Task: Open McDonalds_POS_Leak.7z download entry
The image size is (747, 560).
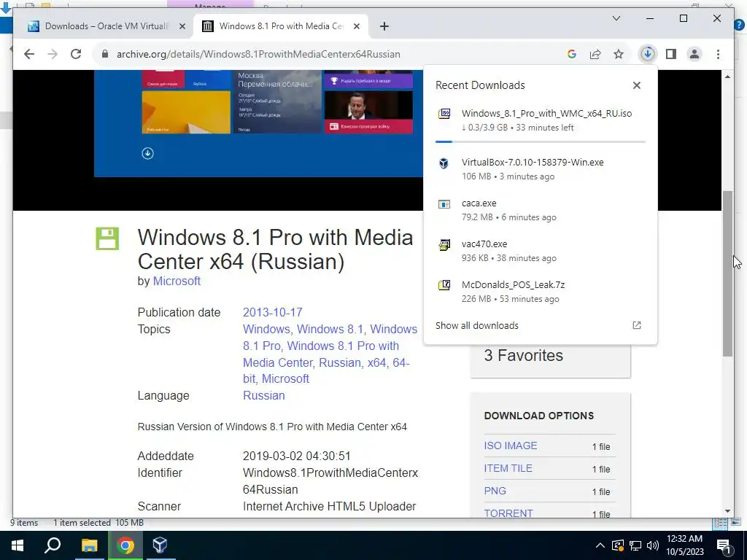Action: pos(541,292)
